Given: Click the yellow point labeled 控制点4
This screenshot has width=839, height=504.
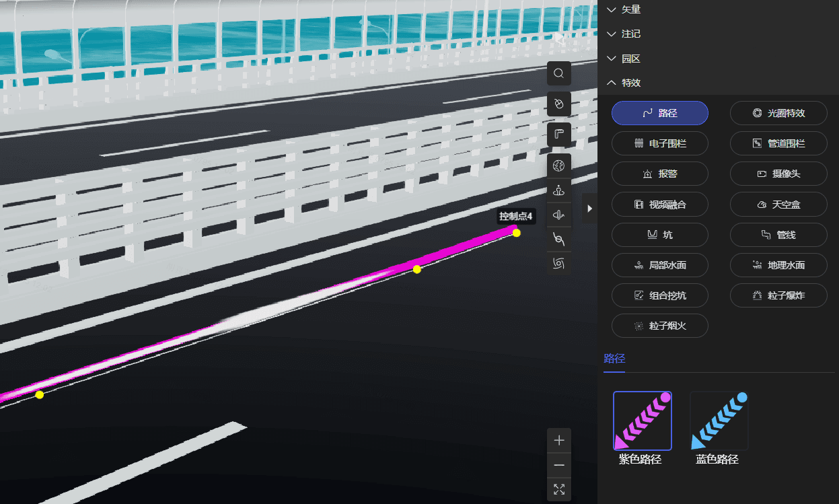Looking at the screenshot, I should 516,233.
